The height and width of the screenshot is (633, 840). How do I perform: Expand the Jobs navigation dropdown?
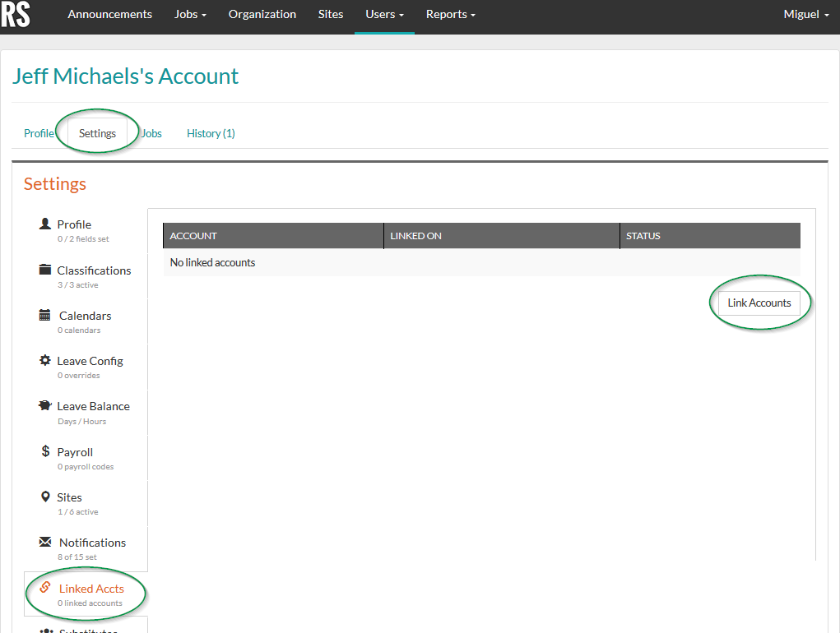tap(189, 14)
